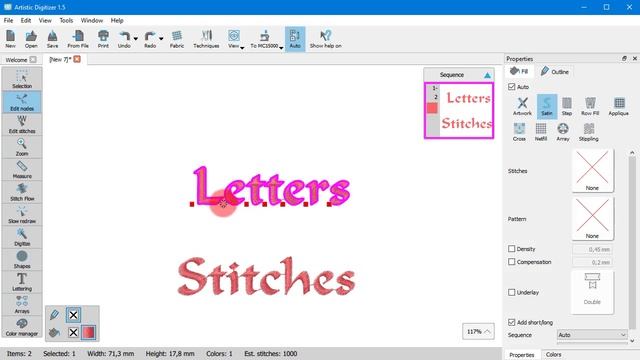Select the Lettering tool
The height and width of the screenshot is (360, 640).
coord(22,281)
